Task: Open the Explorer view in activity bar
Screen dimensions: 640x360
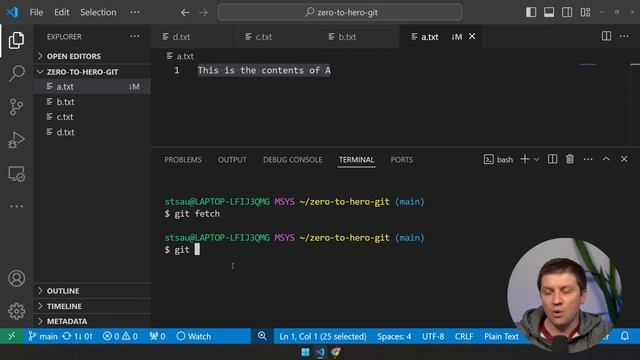Action: (16, 40)
